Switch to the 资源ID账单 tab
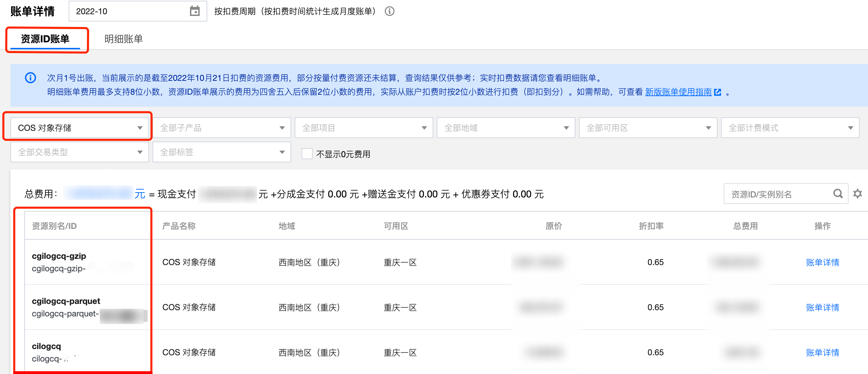The image size is (868, 374). [x=45, y=39]
